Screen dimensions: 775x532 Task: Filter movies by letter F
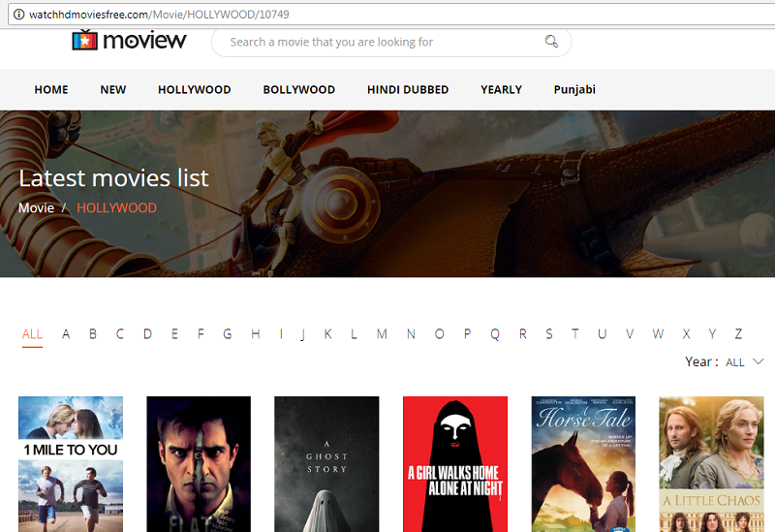(201, 334)
